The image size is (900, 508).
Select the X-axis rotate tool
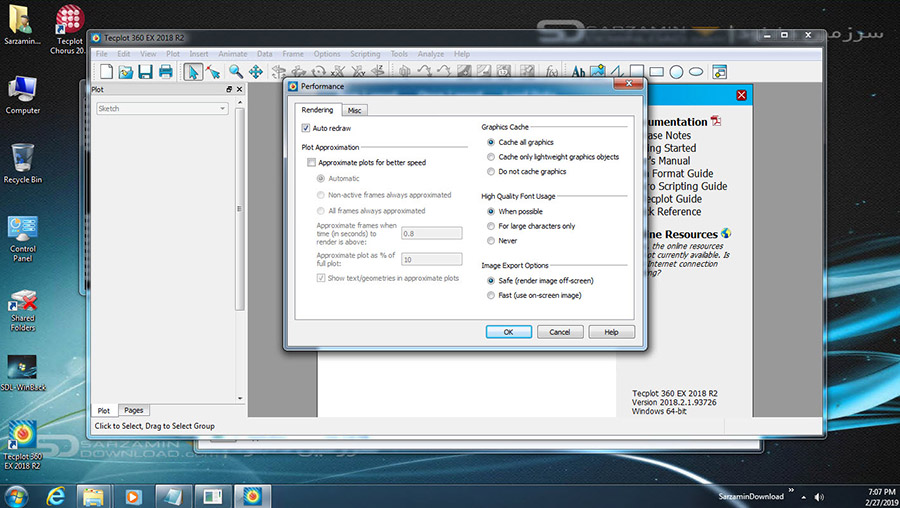[339, 72]
